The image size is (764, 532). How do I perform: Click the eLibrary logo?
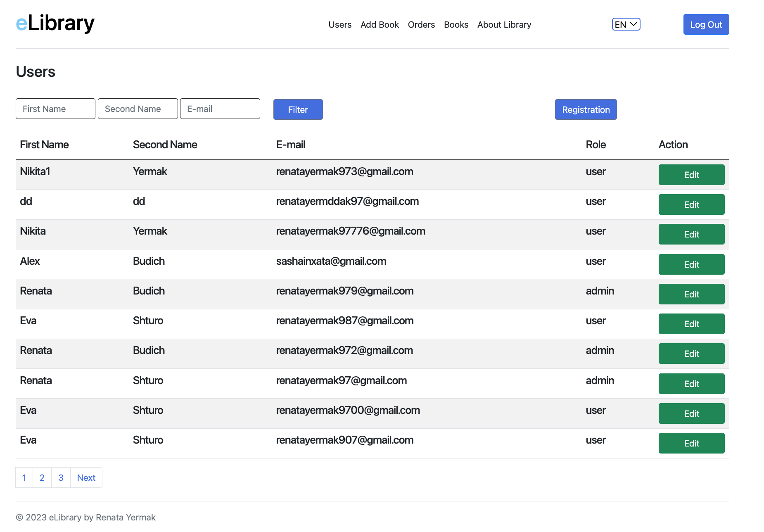55,24
